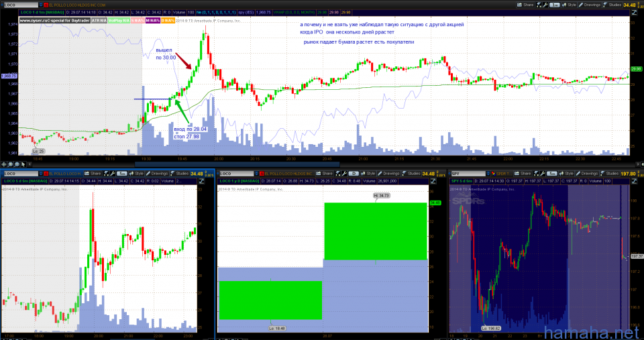Click the spy (/ES) study label
This screenshot has width=644, height=340.
click(x=246, y=12)
